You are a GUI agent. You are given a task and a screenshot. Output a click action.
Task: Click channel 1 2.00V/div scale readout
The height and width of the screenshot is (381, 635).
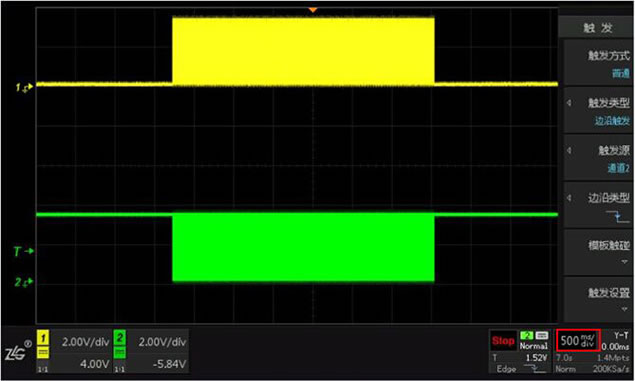click(85, 342)
